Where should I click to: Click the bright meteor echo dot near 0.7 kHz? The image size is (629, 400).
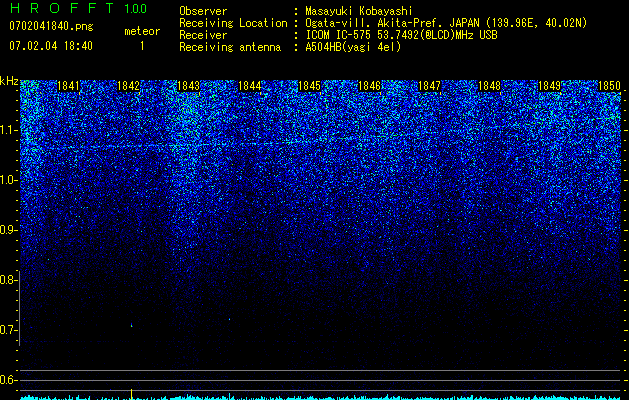[131, 325]
